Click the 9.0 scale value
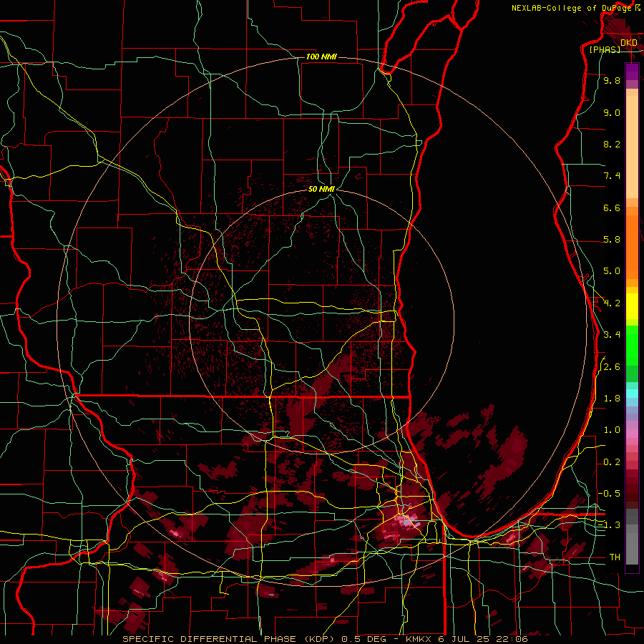This screenshot has width=644, height=644. click(x=612, y=112)
